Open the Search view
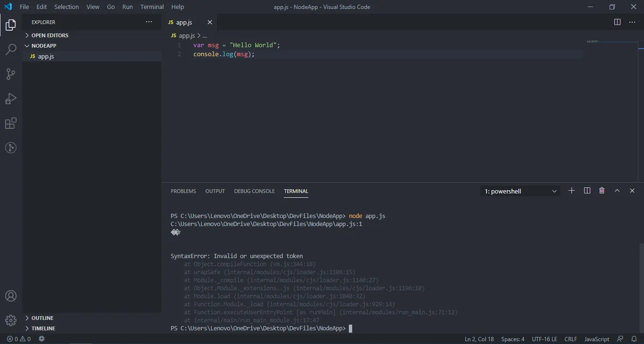 click(10, 50)
